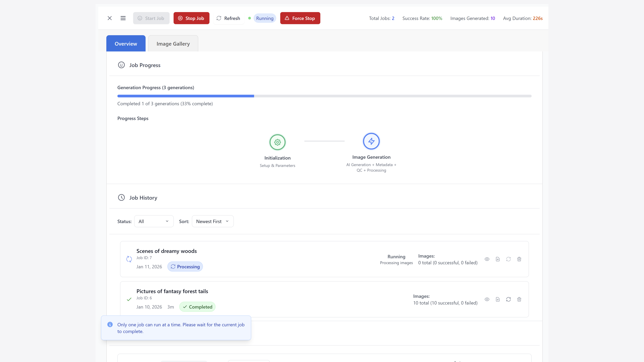
Task: Export the Scenes of dreamy woods job
Action: click(497, 259)
